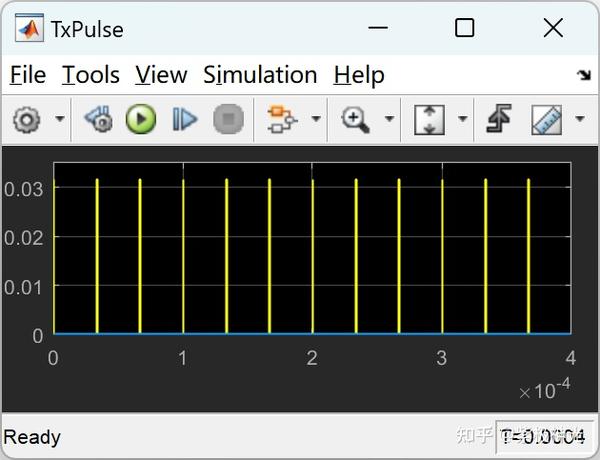Open the File menu
The image size is (600, 460).
[x=28, y=75]
